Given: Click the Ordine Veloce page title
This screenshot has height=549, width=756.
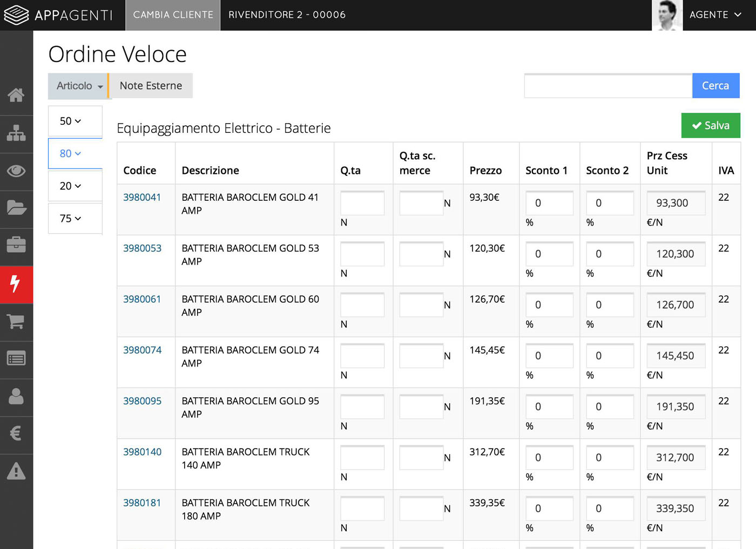Looking at the screenshot, I should (x=117, y=54).
